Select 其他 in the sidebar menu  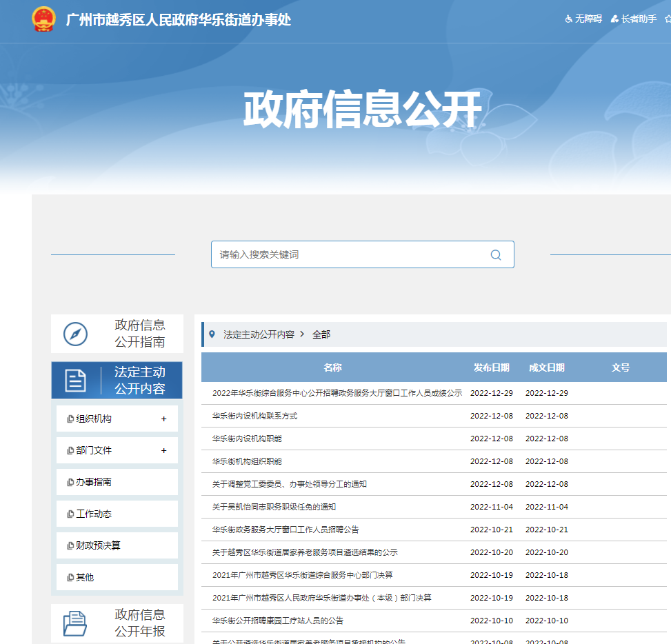(85, 577)
